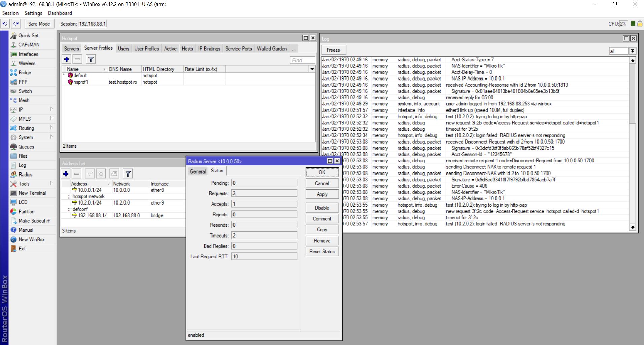The width and height of the screenshot is (644, 345).
Task: Freeze the Log window
Action: tap(333, 50)
